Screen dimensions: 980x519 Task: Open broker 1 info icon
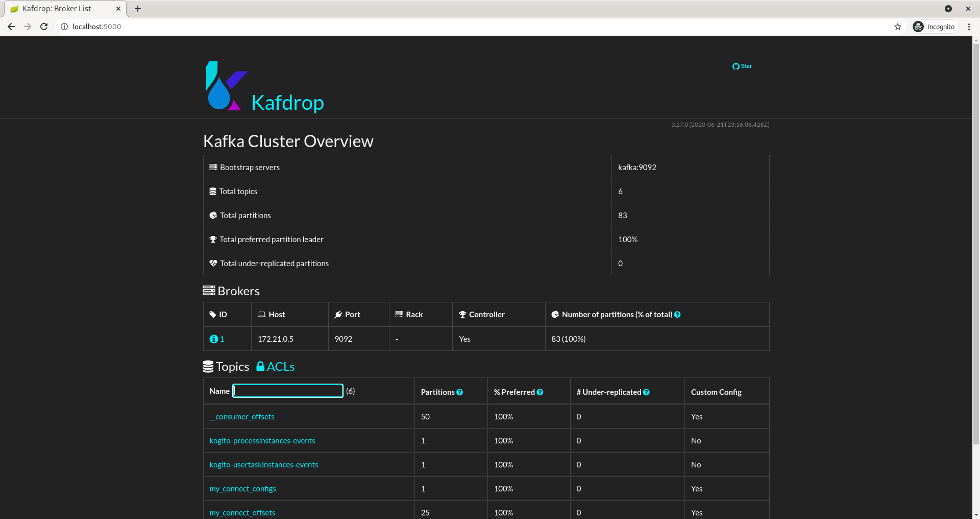coord(214,339)
